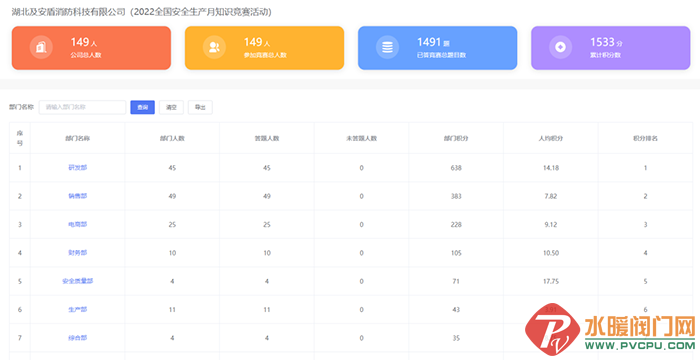Focus the 部门名称 department name input field
Viewport: 700px width, 360px height.
(82, 107)
